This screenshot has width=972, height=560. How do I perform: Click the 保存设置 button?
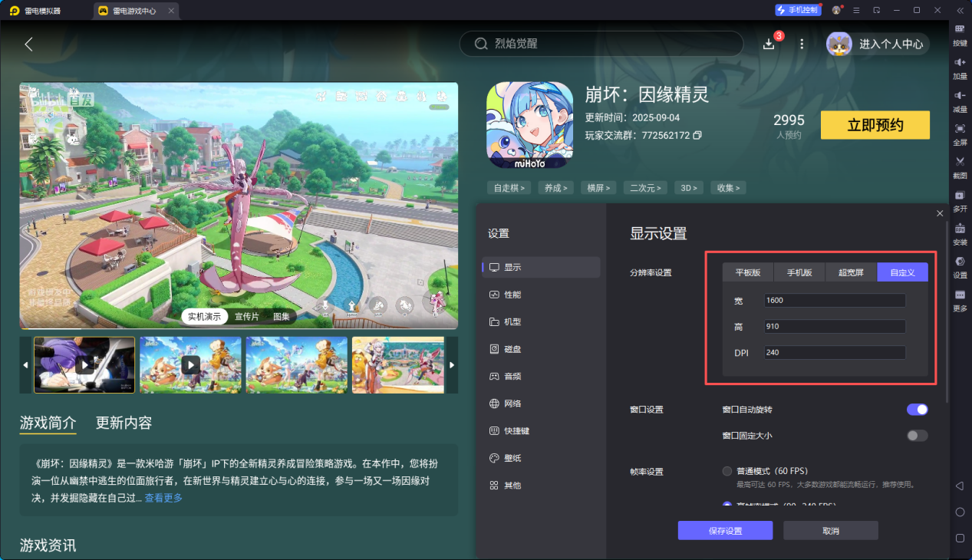click(725, 531)
